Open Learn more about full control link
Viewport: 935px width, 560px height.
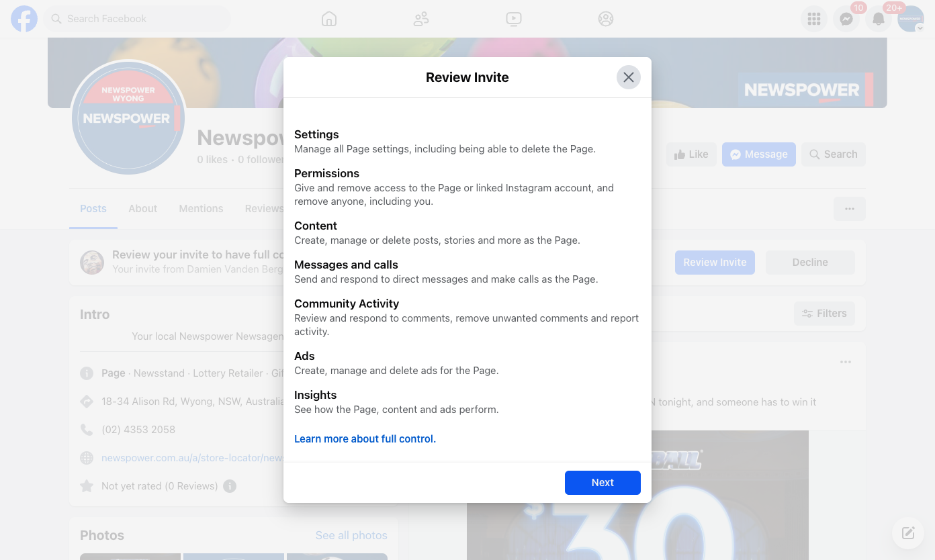click(x=365, y=439)
